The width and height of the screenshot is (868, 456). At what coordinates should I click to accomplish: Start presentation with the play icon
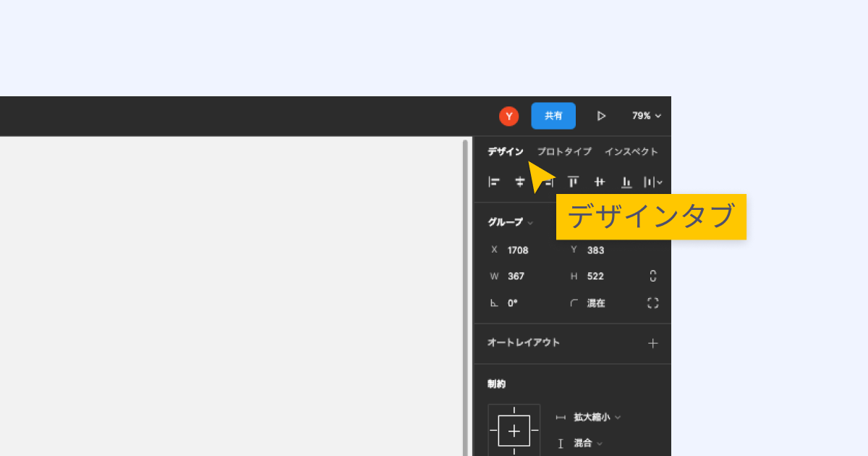coord(601,116)
